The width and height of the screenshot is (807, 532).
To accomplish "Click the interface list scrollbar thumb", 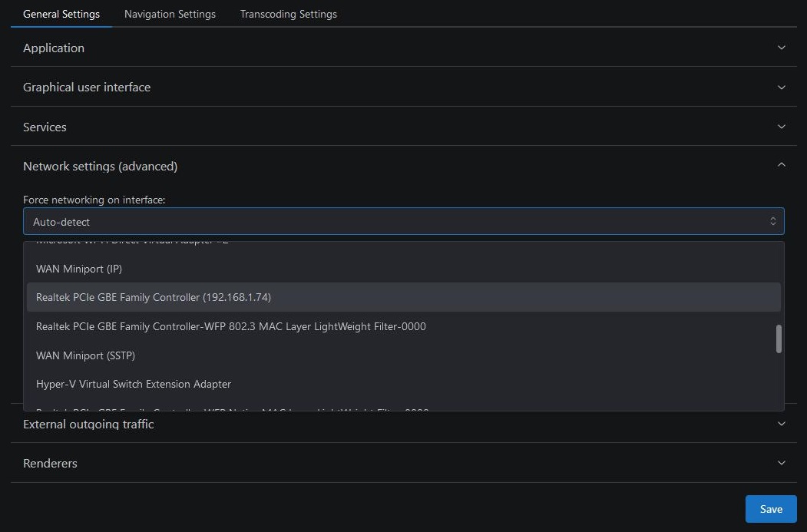I will (779, 339).
